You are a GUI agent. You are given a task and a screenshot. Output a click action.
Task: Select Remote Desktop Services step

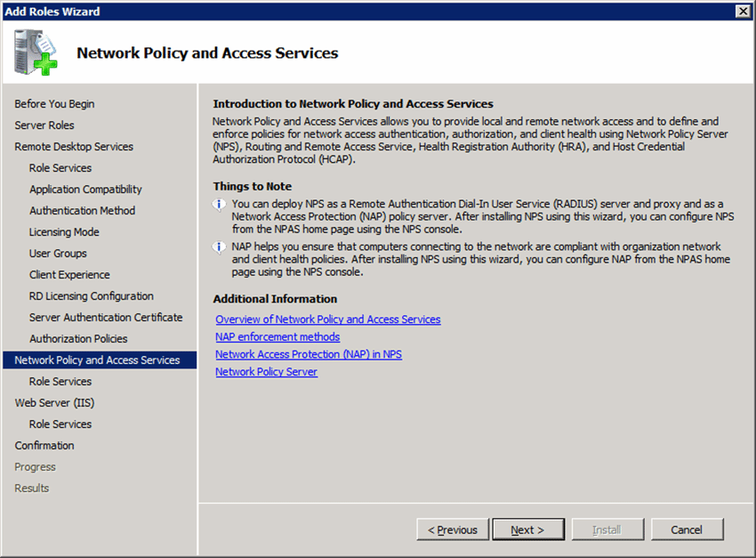(x=74, y=146)
